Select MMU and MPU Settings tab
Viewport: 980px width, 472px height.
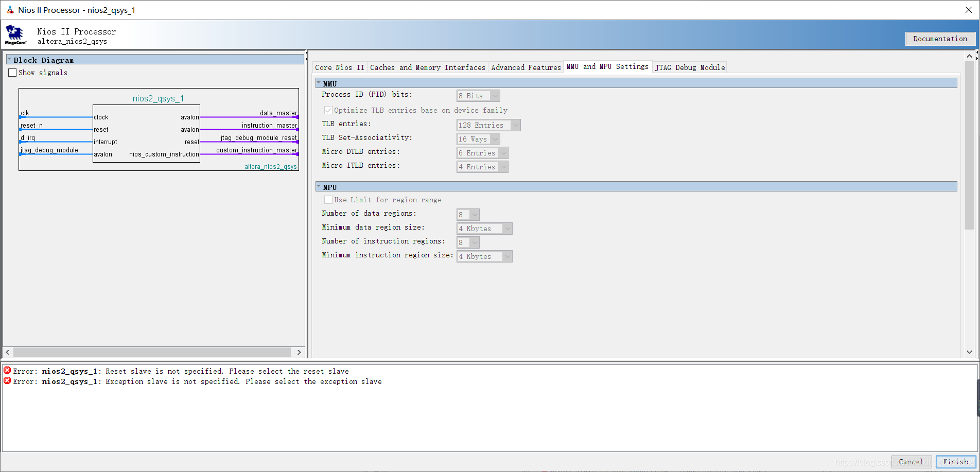point(607,66)
